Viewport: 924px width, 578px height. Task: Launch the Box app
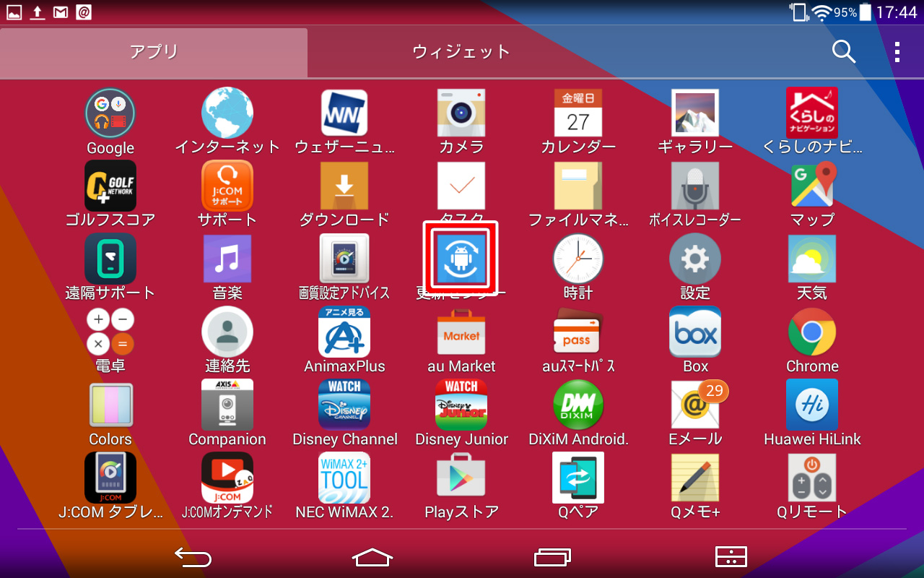695,332
